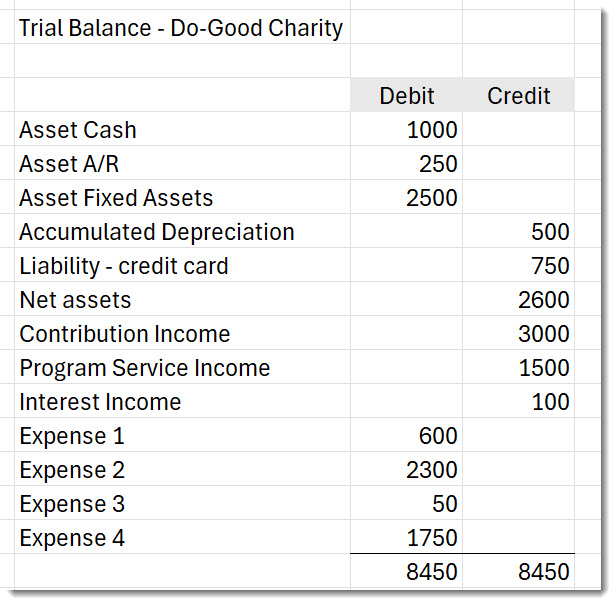The image size is (616, 605).
Task: Select the Asset Cash label cell
Action: click(78, 130)
